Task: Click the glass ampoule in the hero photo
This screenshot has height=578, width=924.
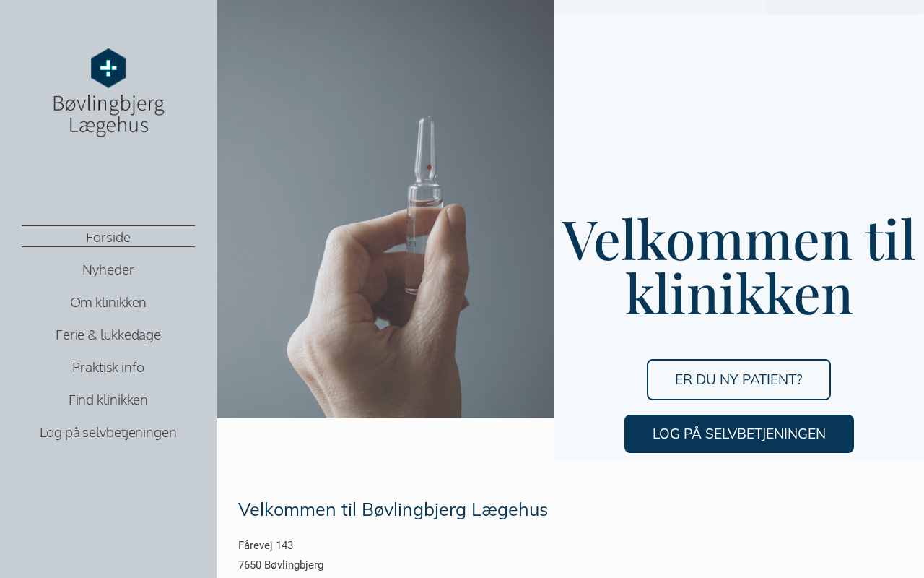Action: [x=425, y=204]
